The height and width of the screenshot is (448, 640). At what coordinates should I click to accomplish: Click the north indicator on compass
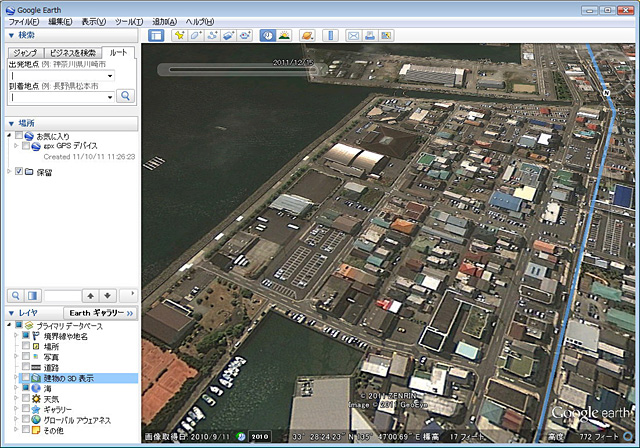[x=607, y=93]
